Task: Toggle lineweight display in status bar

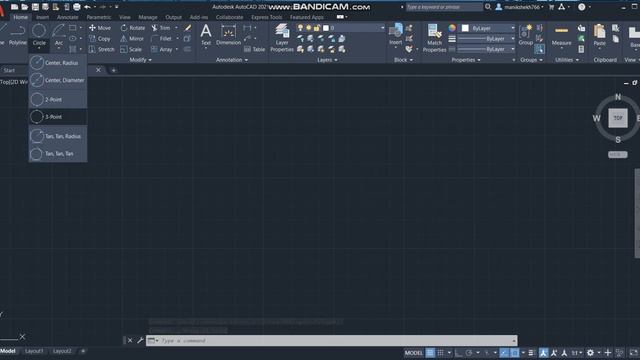Action: 531,353
